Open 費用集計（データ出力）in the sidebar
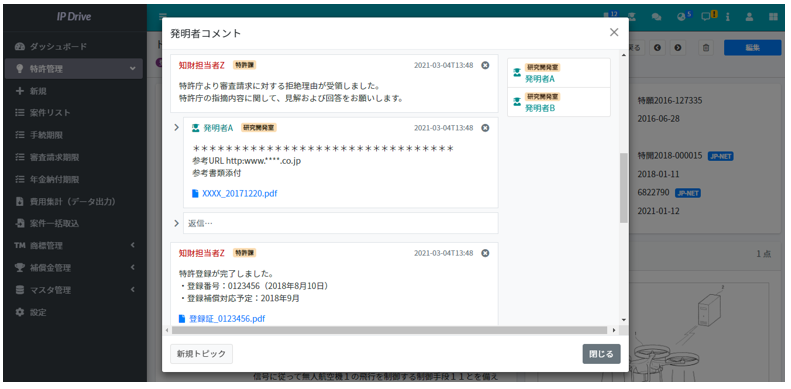Screen dimensions: 791x389 (74, 202)
